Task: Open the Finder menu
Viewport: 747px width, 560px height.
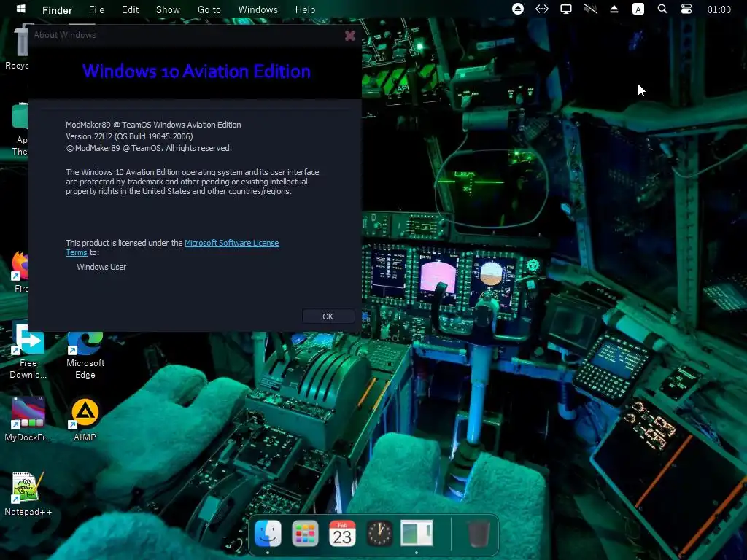Action: (x=57, y=10)
